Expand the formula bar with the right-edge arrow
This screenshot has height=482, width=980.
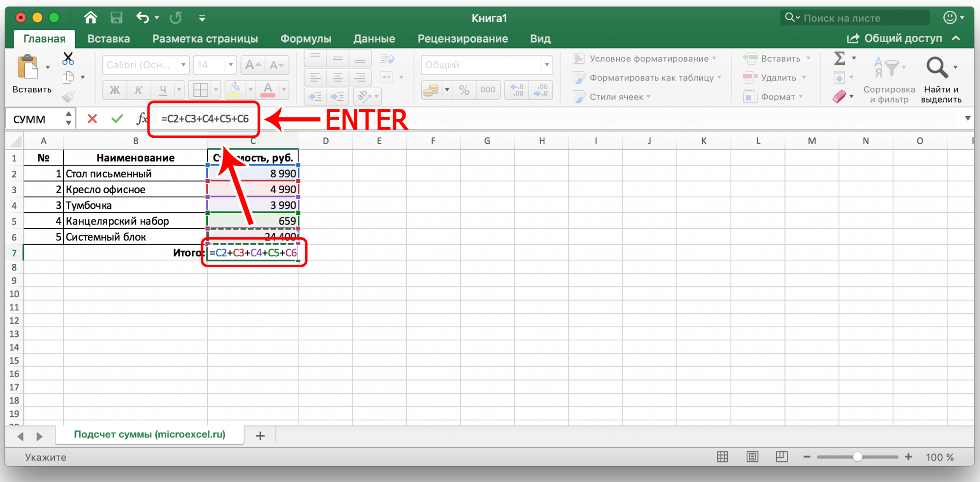[x=968, y=119]
